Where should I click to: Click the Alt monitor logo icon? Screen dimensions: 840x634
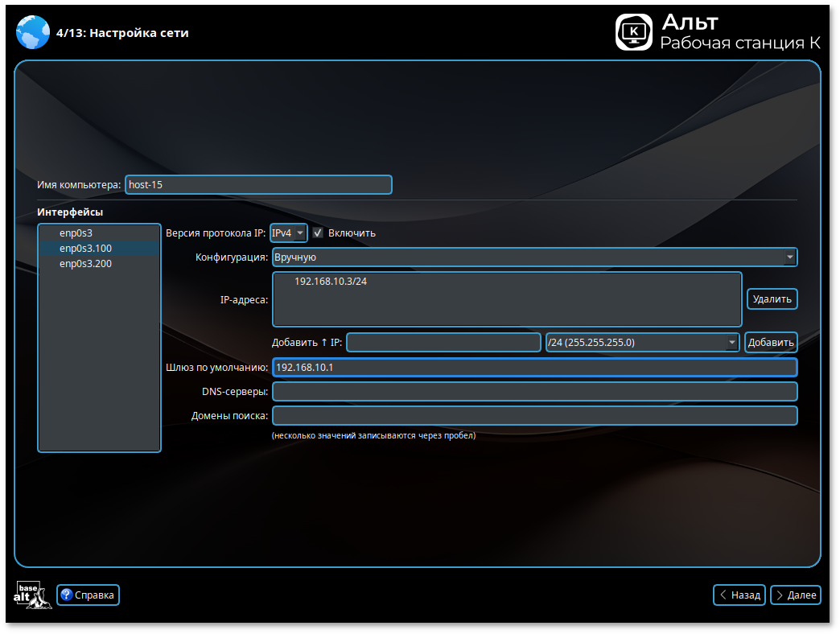click(x=634, y=32)
